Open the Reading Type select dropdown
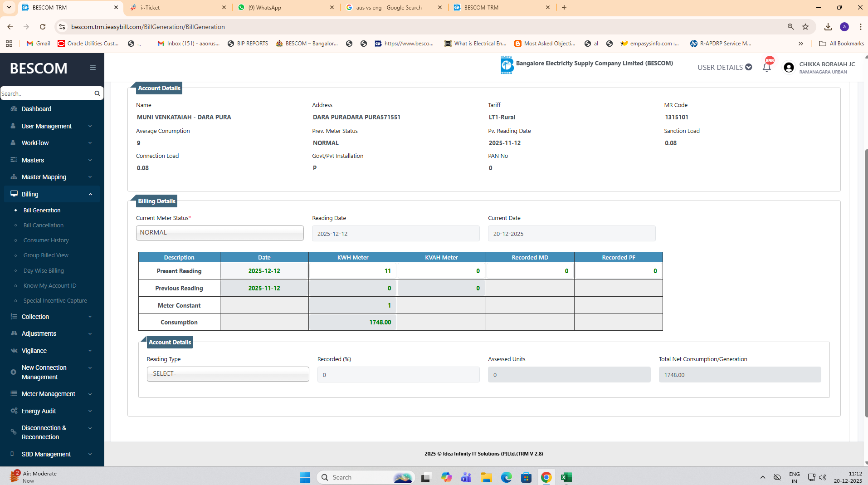Viewport: 868px width, 485px height. click(228, 374)
